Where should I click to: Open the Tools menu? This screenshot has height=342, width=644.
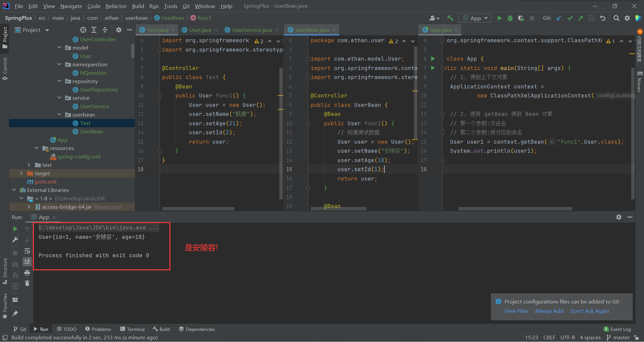(x=170, y=6)
